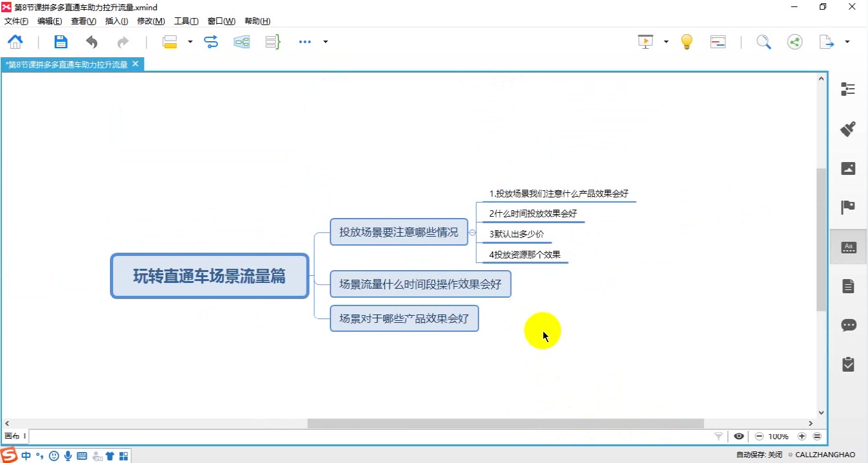The image size is (868, 463).
Task: Save the current mind map
Action: tap(60, 42)
